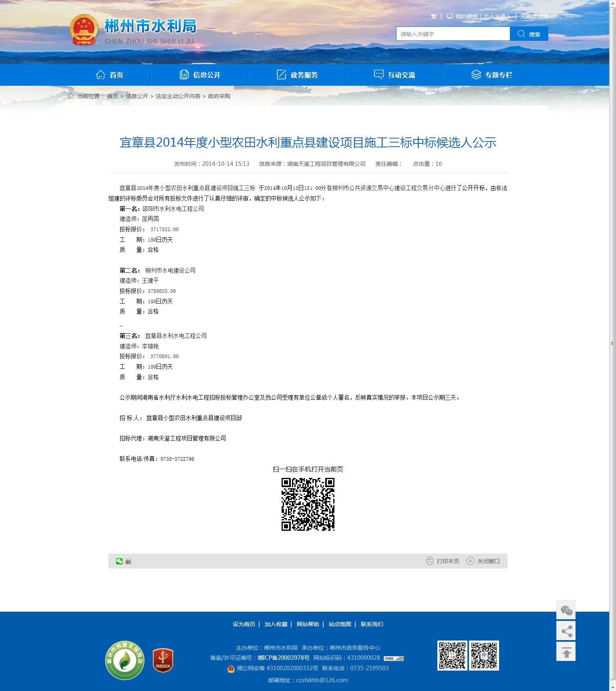Click the 湘ICP备20003978号 footer link
Image resolution: width=616 pixels, height=691 pixels.
(x=283, y=658)
